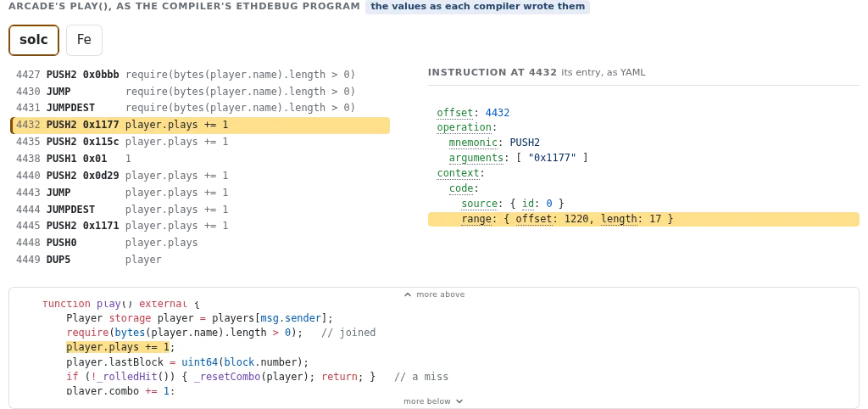Click the "0x1177" argument value
The width and height of the screenshot is (868, 409).
click(x=552, y=158)
